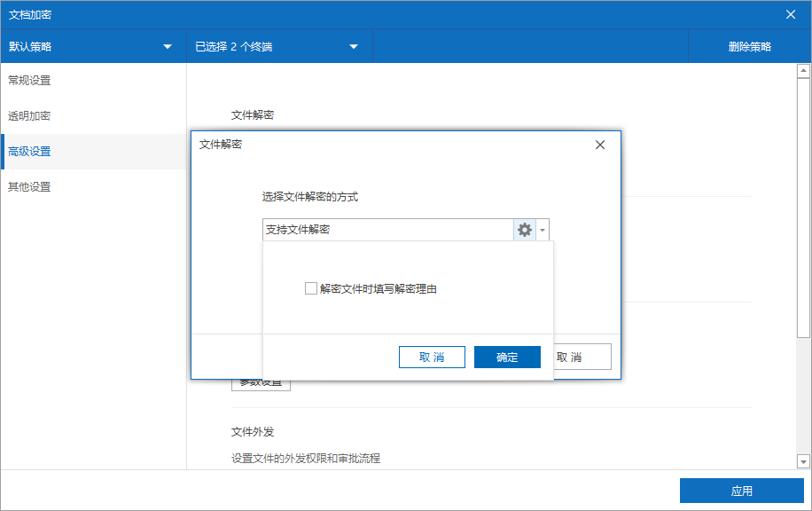Click 取消 next to the 确定 button
This screenshot has width=812, height=511.
pyautogui.click(x=432, y=357)
